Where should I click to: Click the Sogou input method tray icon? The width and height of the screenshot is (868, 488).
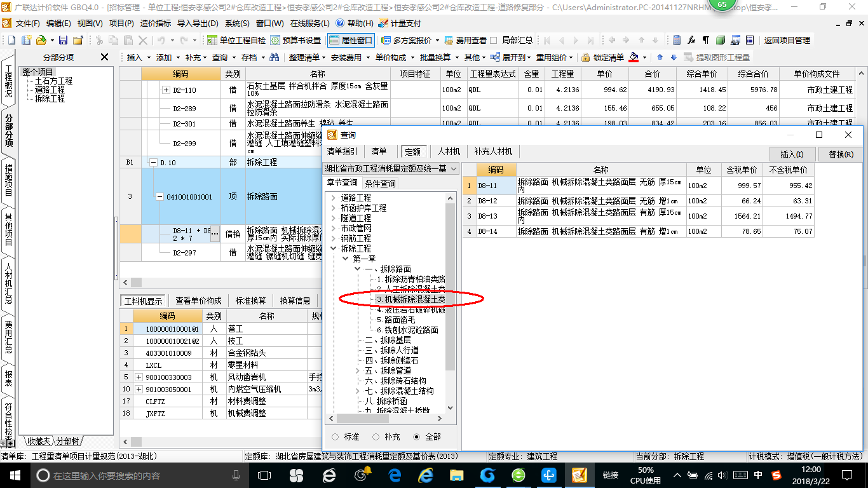coord(776,475)
